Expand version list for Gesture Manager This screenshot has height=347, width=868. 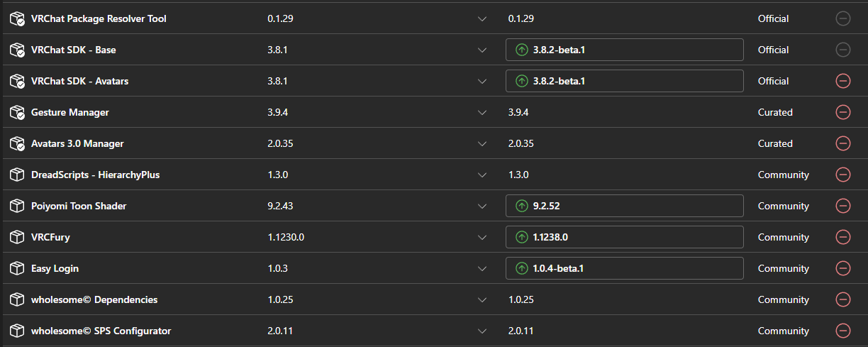click(x=482, y=113)
